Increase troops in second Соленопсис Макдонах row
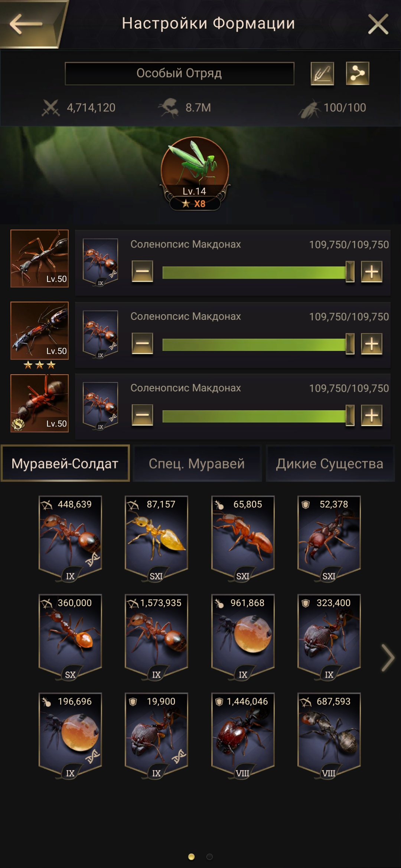 coord(372,343)
